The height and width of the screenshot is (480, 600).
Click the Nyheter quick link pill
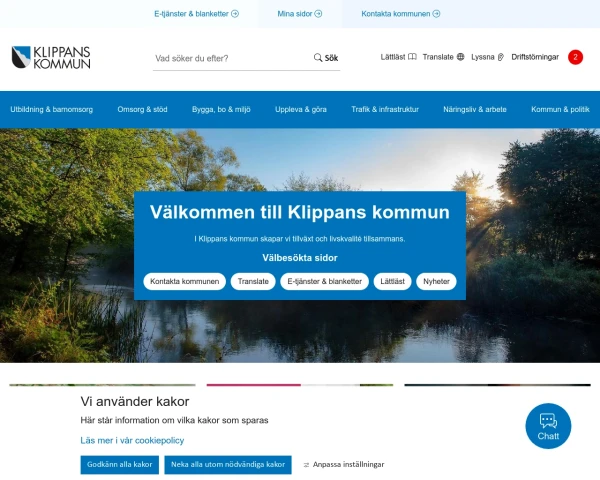coord(436,281)
